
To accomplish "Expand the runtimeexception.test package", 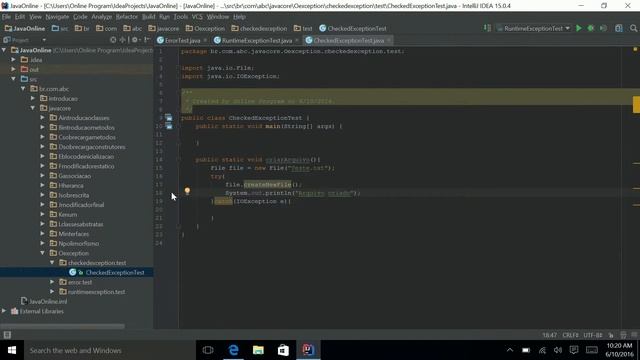I will 53,292.
